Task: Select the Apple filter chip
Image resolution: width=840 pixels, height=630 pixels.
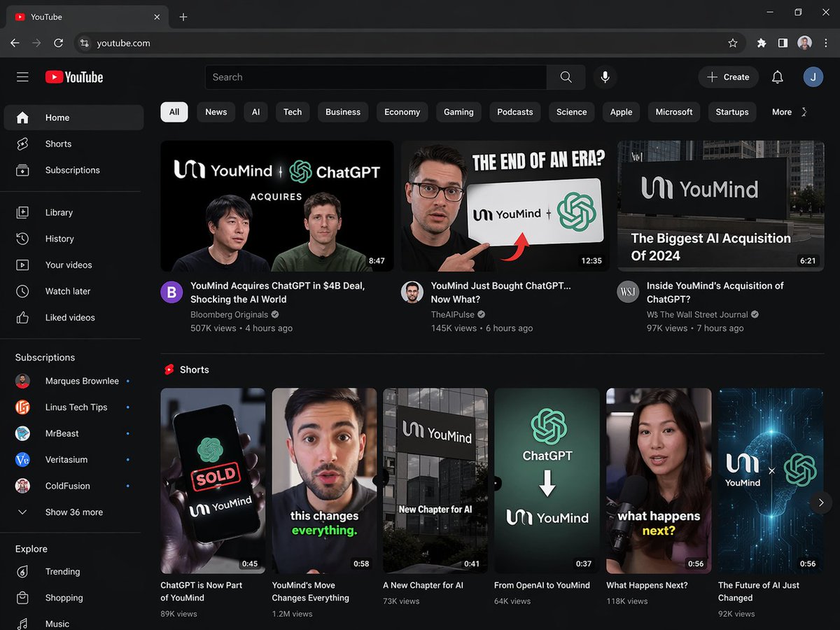Action: pos(621,112)
